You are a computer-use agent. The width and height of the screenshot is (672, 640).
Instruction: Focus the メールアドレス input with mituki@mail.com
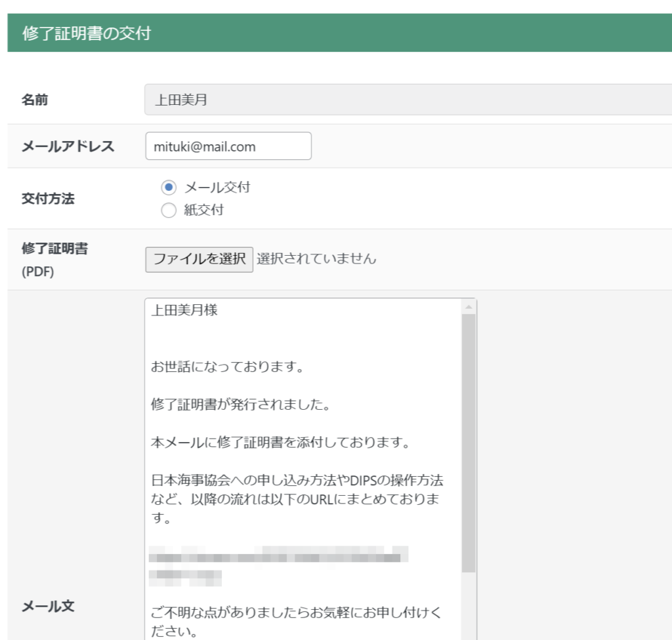point(228,146)
